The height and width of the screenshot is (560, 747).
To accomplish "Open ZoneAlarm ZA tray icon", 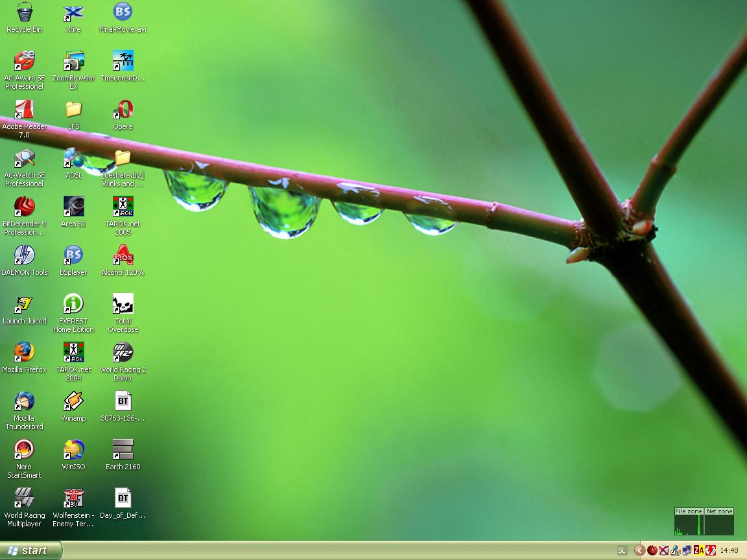I will (699, 550).
